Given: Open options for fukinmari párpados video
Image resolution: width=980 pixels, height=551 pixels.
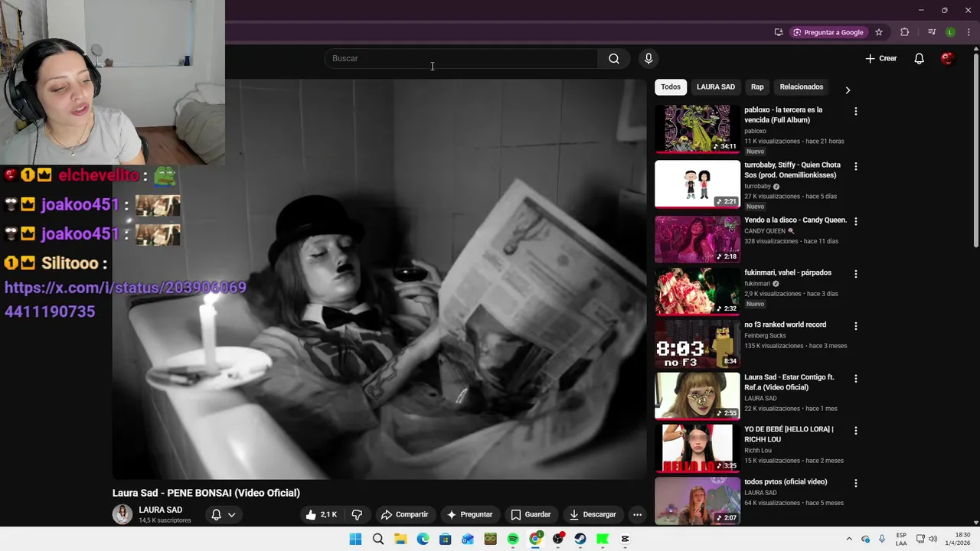Looking at the screenshot, I should coord(856,274).
